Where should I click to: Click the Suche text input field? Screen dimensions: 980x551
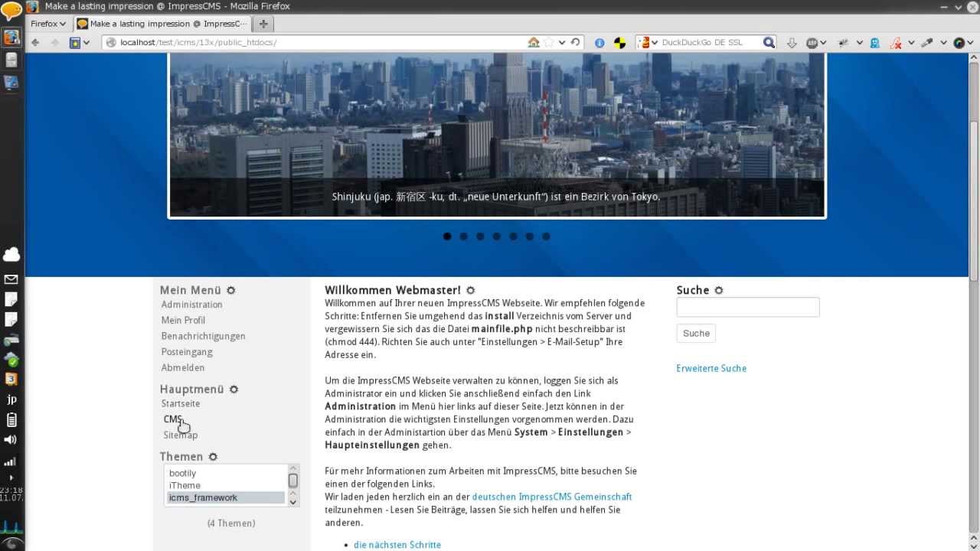point(748,307)
